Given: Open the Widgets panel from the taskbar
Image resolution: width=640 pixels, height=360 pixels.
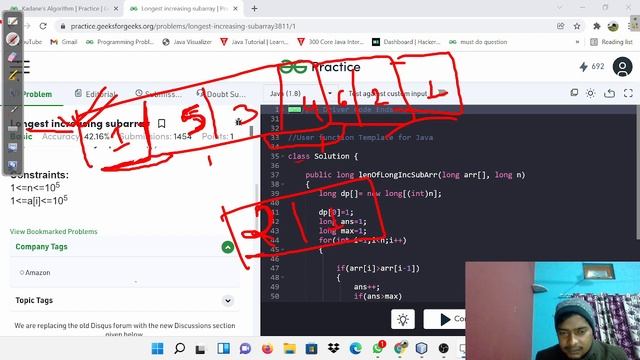Looking at the screenshot, I should (223, 349).
